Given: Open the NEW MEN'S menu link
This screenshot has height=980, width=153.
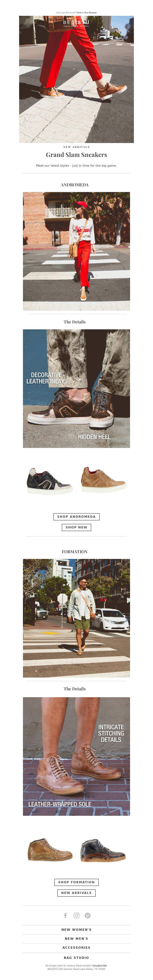Looking at the screenshot, I should 76,939.
